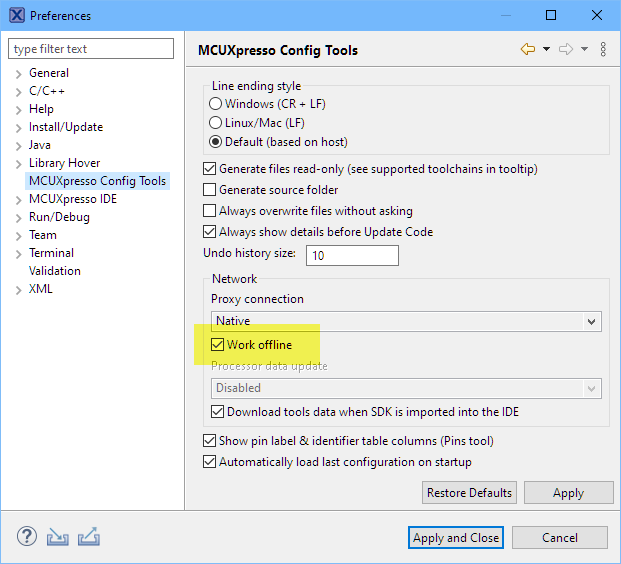Select the Install/Update preference category
The image size is (621, 564).
[x=66, y=127]
